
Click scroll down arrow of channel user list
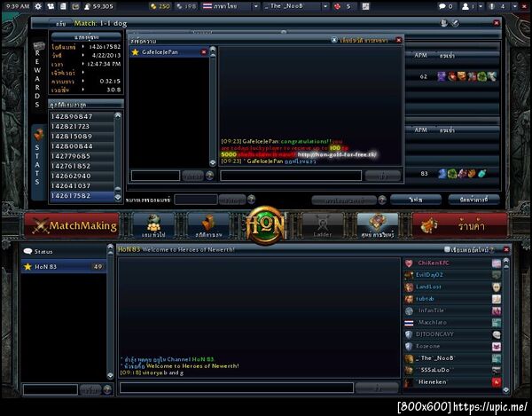pyautogui.click(x=506, y=390)
